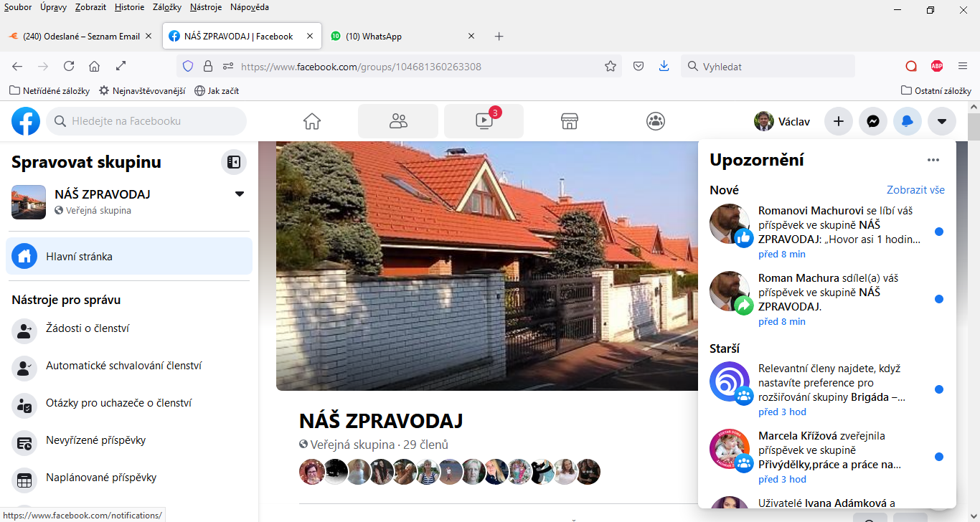980x522 pixels.
Task: Open the Adblock Plus ABP extension icon
Action: 937,66
